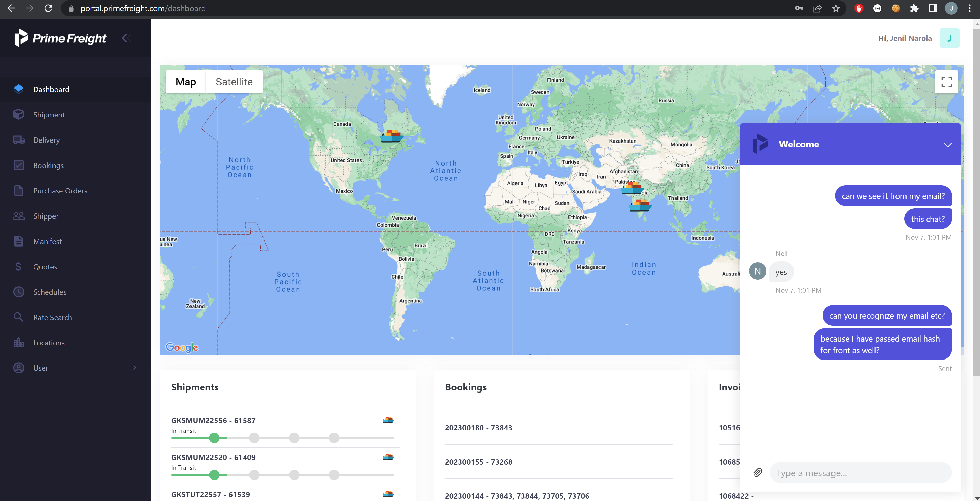Open shipment GKSMUM22520 - 61409
980x501 pixels.
coord(213,457)
